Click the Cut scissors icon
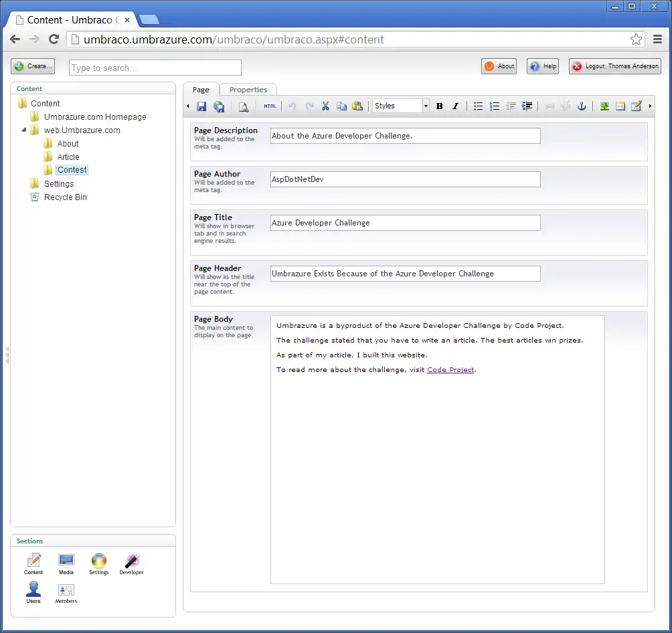 click(x=325, y=106)
